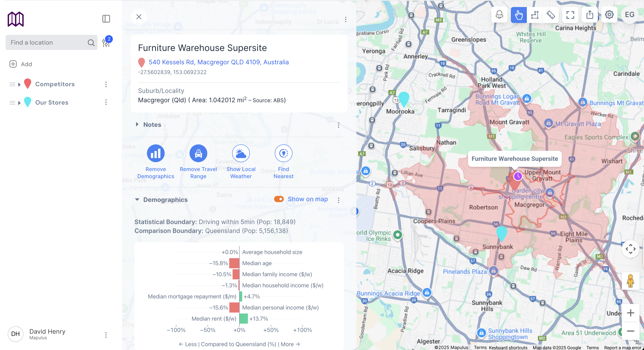Image resolution: width=644 pixels, height=350 pixels.
Task: Click the EG user avatar
Action: click(x=630, y=15)
